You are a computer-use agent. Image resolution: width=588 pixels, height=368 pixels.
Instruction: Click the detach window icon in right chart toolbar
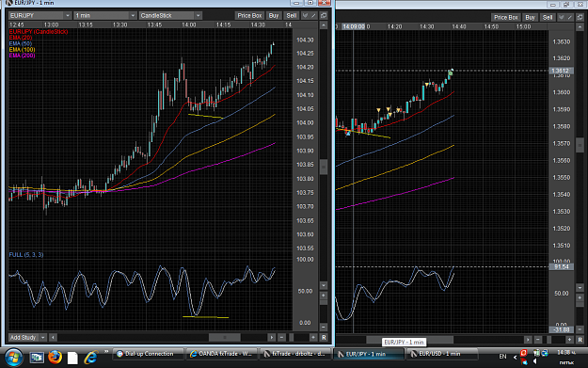click(580, 17)
